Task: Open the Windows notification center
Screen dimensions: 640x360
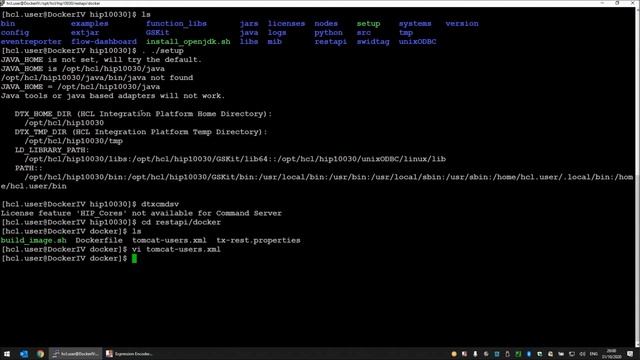Action: [x=630, y=354]
